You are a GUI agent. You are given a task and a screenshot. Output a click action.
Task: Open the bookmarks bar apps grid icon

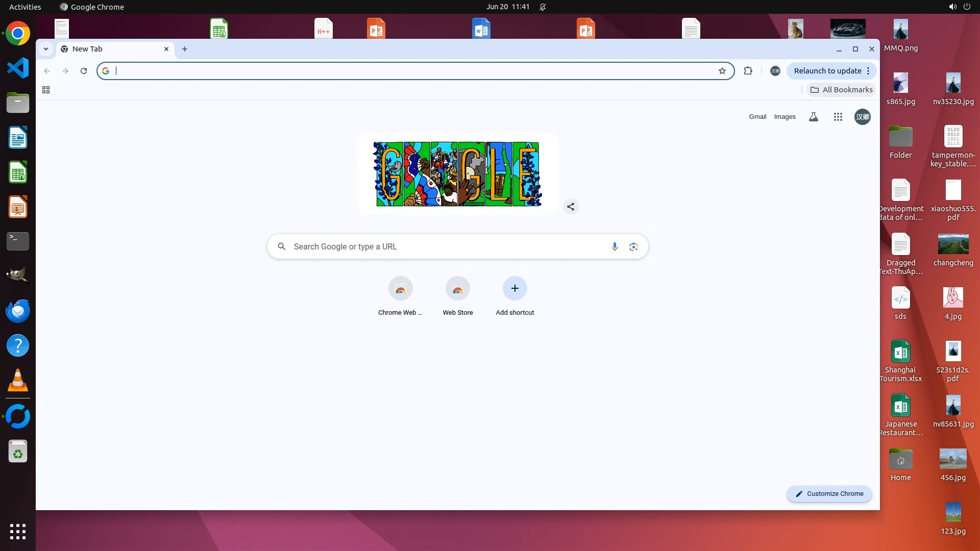click(46, 90)
